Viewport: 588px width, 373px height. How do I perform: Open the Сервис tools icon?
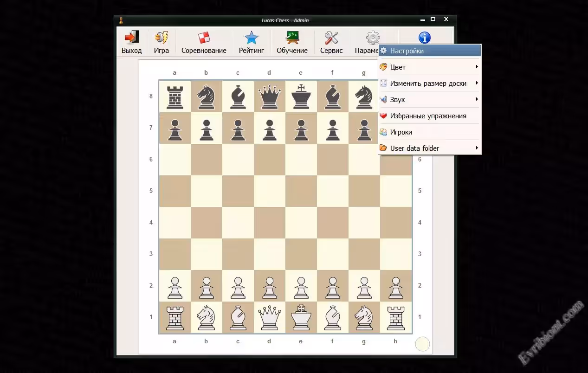point(331,38)
